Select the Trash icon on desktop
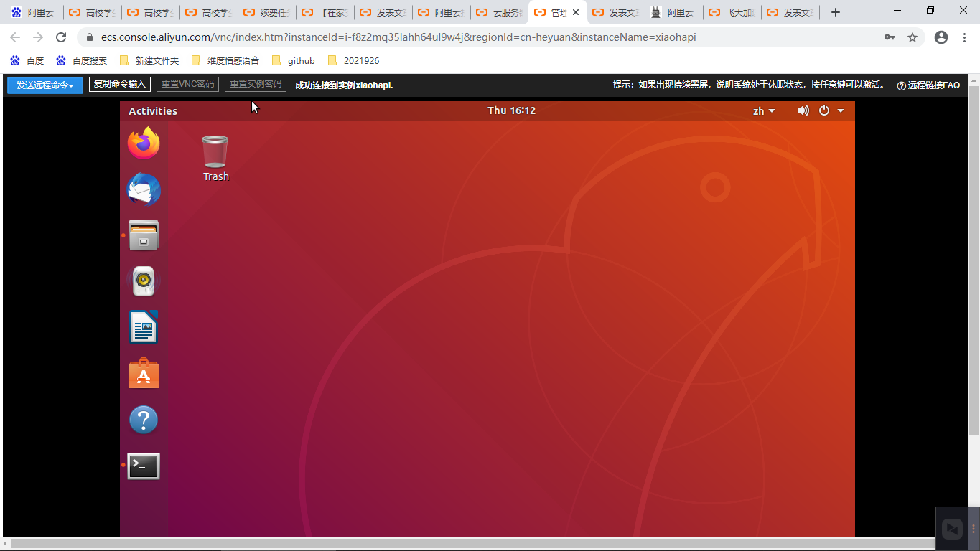980x551 pixels. pyautogui.click(x=215, y=159)
